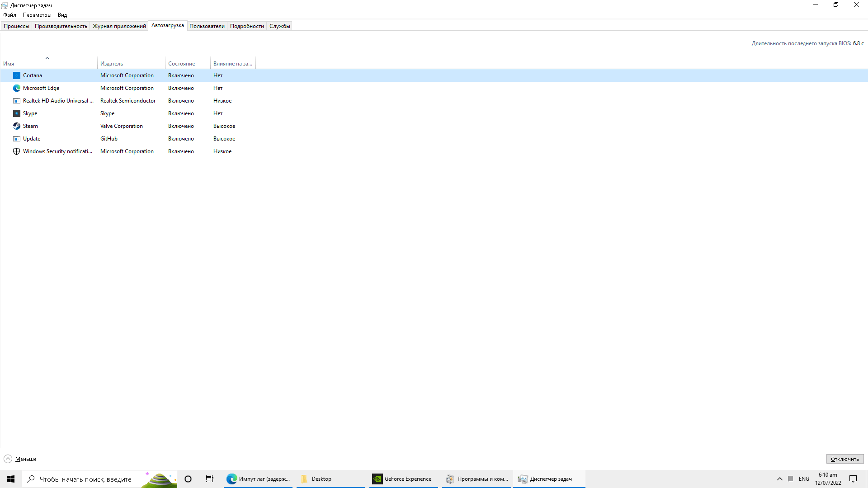Open the clock and date flyout

(828, 479)
